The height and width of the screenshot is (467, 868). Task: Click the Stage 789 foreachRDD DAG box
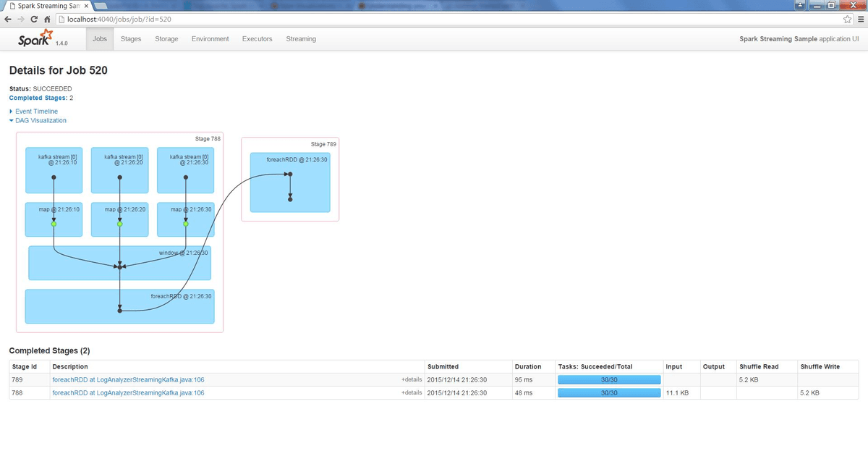[x=290, y=182]
